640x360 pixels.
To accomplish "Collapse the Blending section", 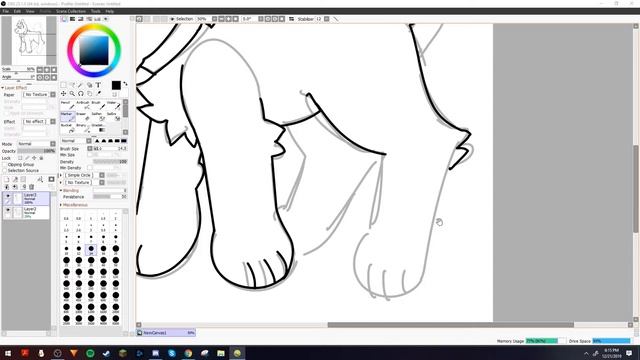I will click(70, 190).
